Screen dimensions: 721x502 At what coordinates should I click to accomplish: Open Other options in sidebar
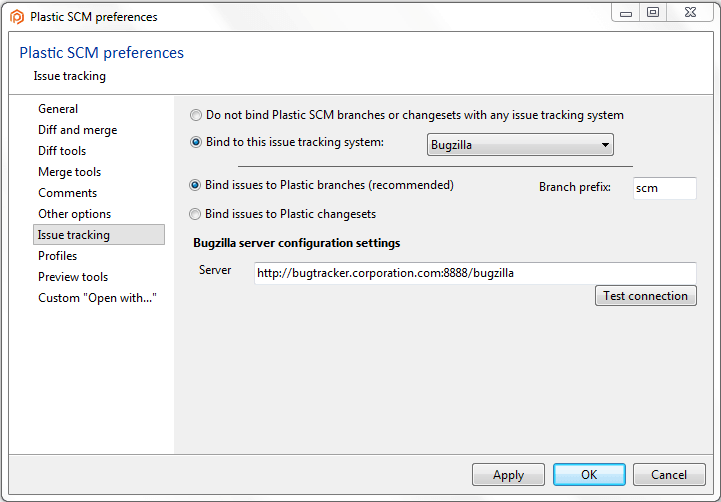coord(74,214)
